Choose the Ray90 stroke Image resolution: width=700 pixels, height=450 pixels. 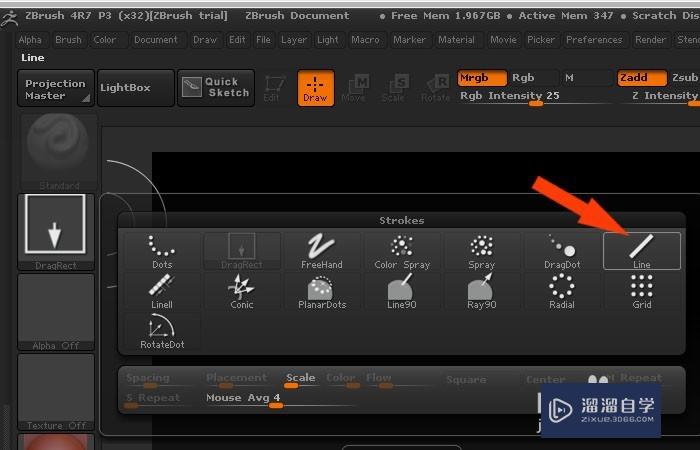482,291
